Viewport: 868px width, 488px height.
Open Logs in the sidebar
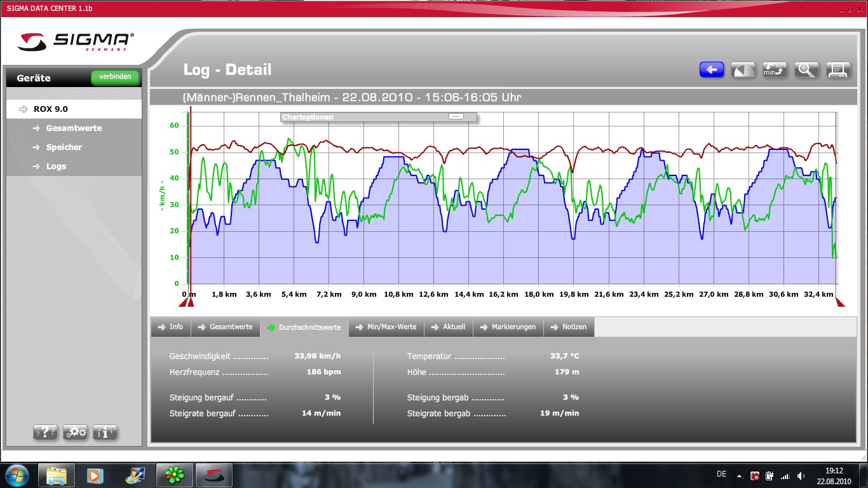pyautogui.click(x=56, y=166)
